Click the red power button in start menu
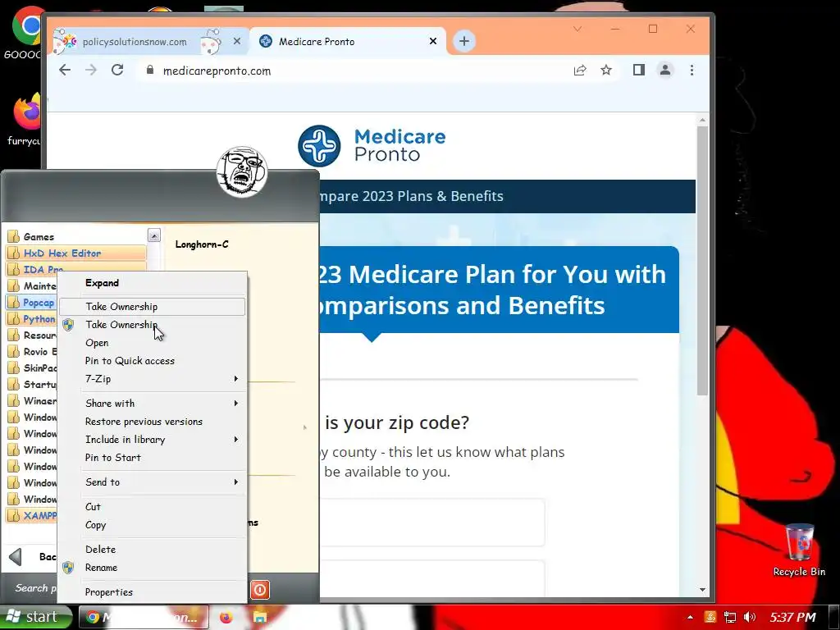The image size is (840, 630). coord(260,590)
